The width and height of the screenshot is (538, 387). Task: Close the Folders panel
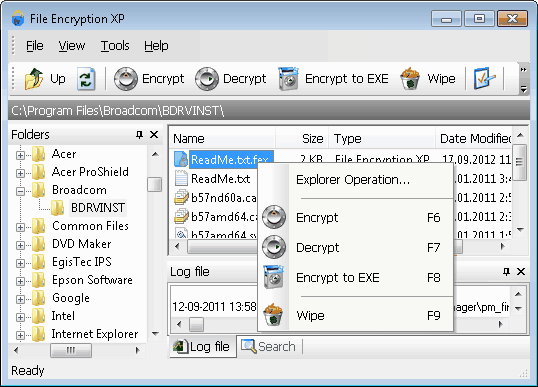(154, 134)
